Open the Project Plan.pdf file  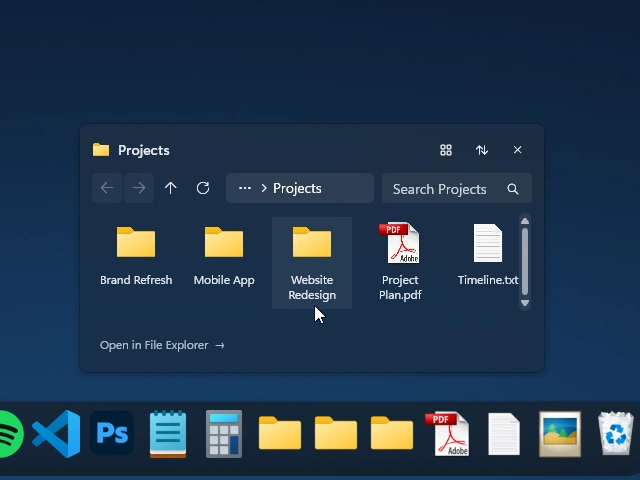click(x=400, y=261)
